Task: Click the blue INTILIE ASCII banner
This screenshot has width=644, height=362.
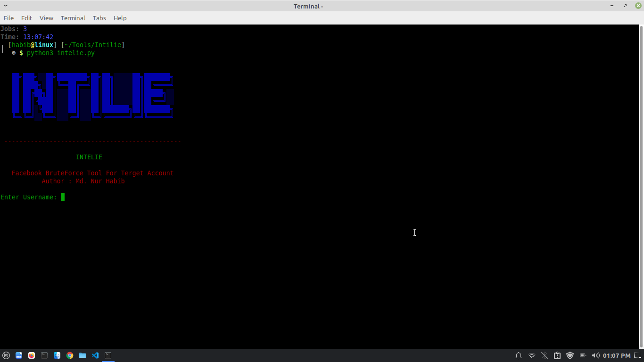Action: (93, 97)
